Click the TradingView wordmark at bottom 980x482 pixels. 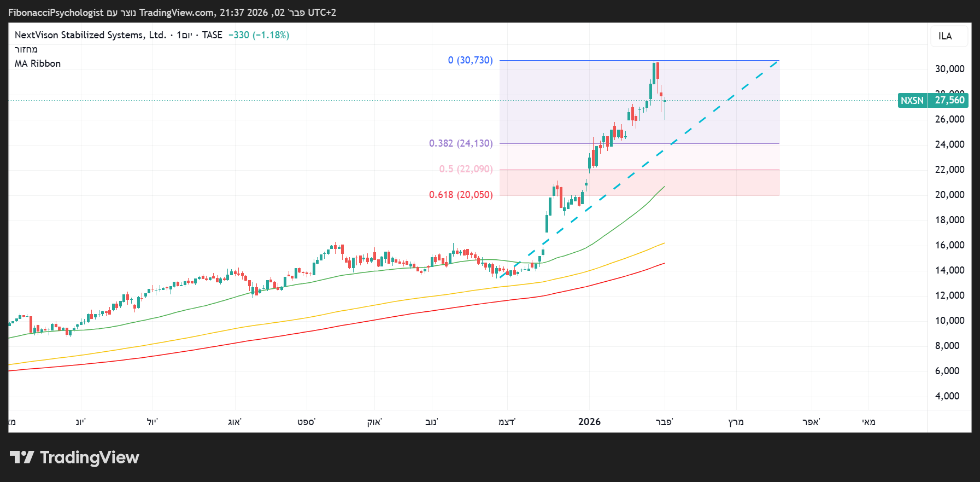coord(90,457)
